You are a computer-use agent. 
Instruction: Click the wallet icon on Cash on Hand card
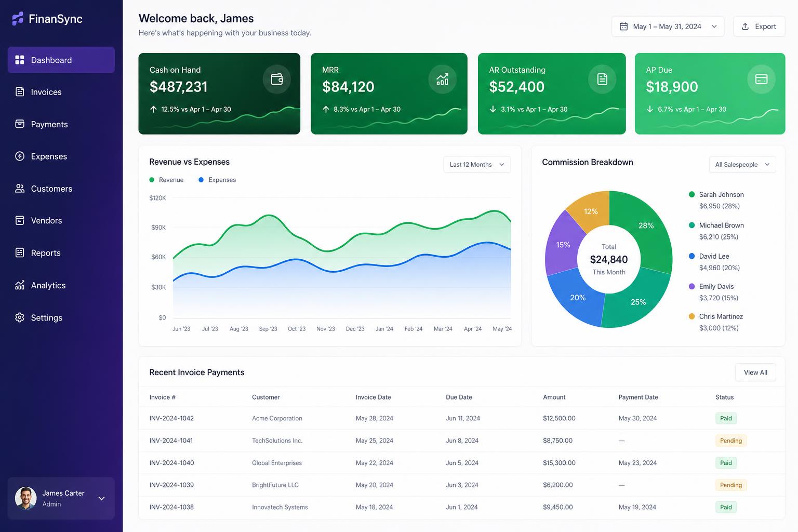point(277,79)
